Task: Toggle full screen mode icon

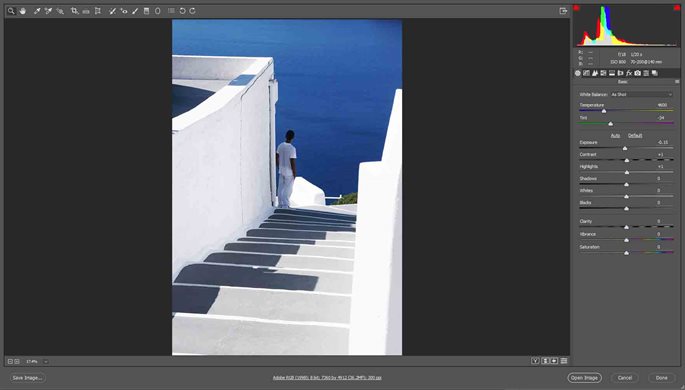Action: [x=563, y=11]
